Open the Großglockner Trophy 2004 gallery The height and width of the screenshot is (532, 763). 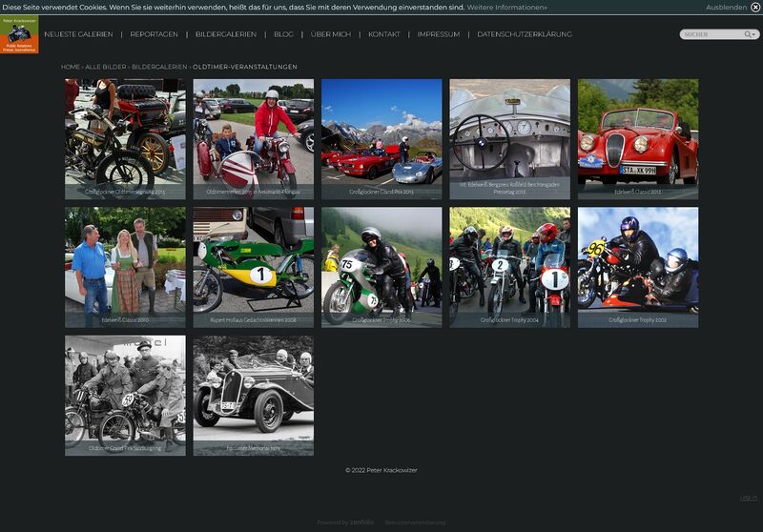[510, 267]
